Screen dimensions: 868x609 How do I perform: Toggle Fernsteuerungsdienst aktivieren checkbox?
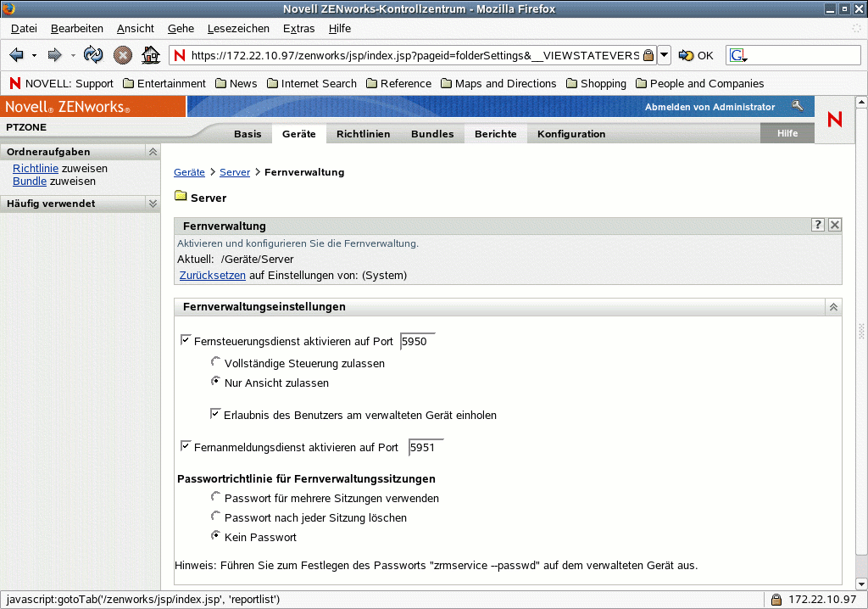[186, 340]
